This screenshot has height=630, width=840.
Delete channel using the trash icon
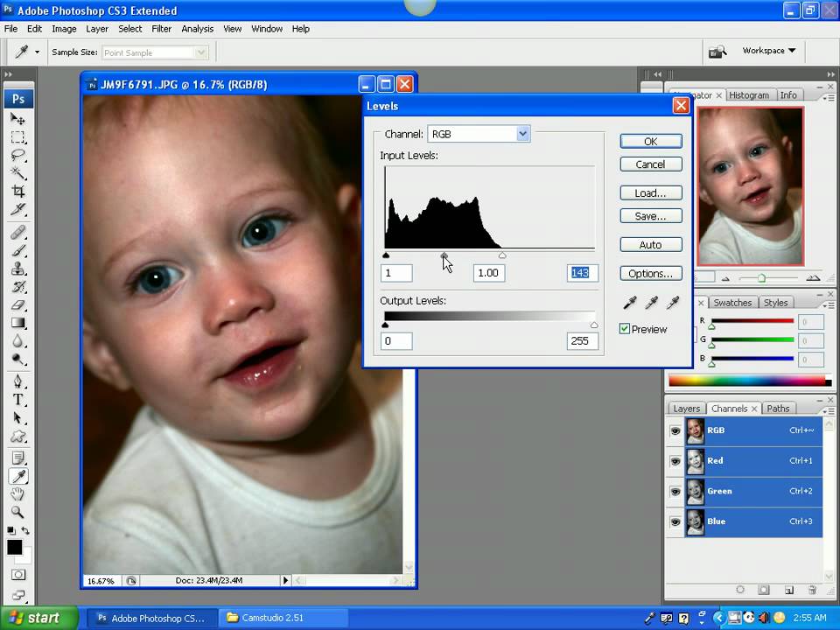pyautogui.click(x=812, y=591)
